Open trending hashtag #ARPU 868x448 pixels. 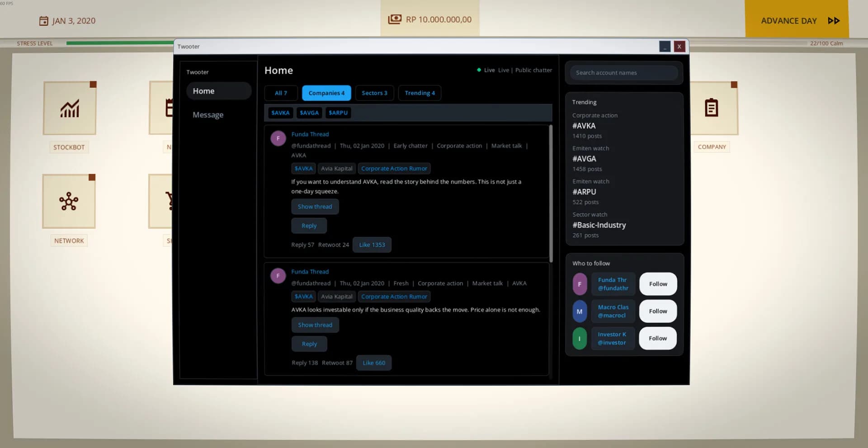pyautogui.click(x=584, y=192)
